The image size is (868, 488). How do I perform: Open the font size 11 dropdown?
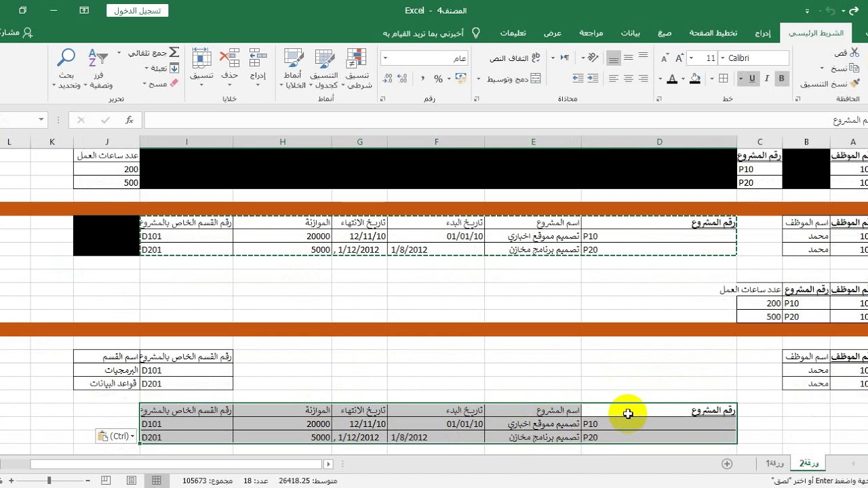[x=692, y=59]
